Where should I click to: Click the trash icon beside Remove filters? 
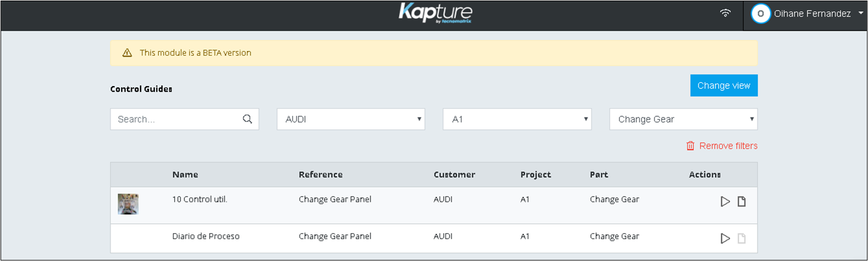click(x=690, y=146)
